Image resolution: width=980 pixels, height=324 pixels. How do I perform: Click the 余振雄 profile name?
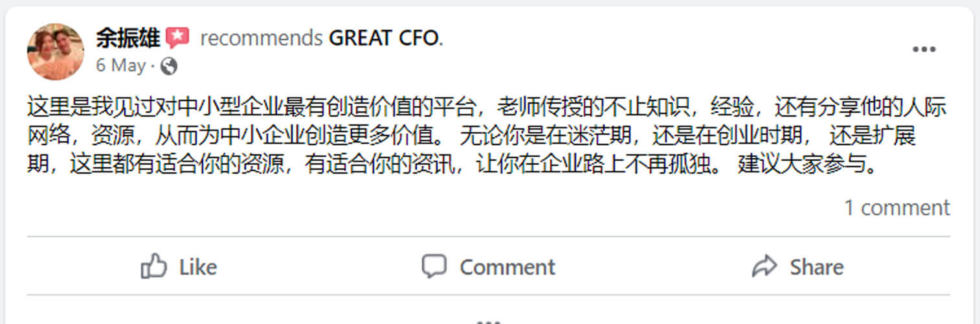[x=128, y=38]
